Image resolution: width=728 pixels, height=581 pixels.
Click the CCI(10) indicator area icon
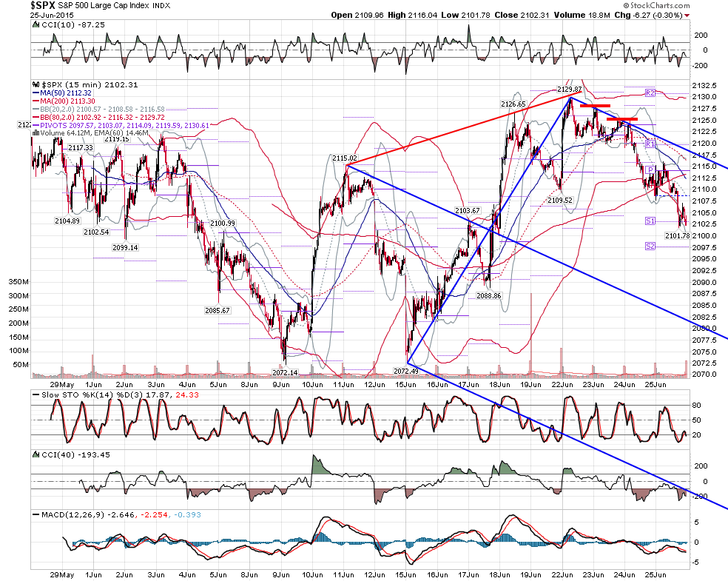(x=36, y=24)
